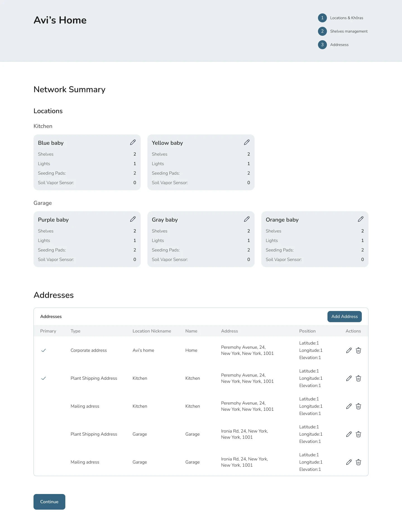The width and height of the screenshot is (402, 532).
Task: Click the Gray baby card title
Action: pyautogui.click(x=165, y=220)
